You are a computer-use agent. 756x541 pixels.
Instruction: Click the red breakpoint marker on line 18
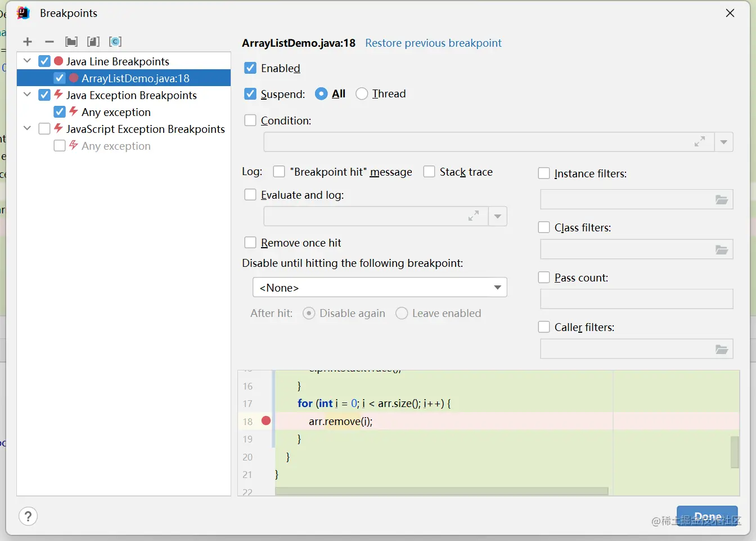point(266,421)
